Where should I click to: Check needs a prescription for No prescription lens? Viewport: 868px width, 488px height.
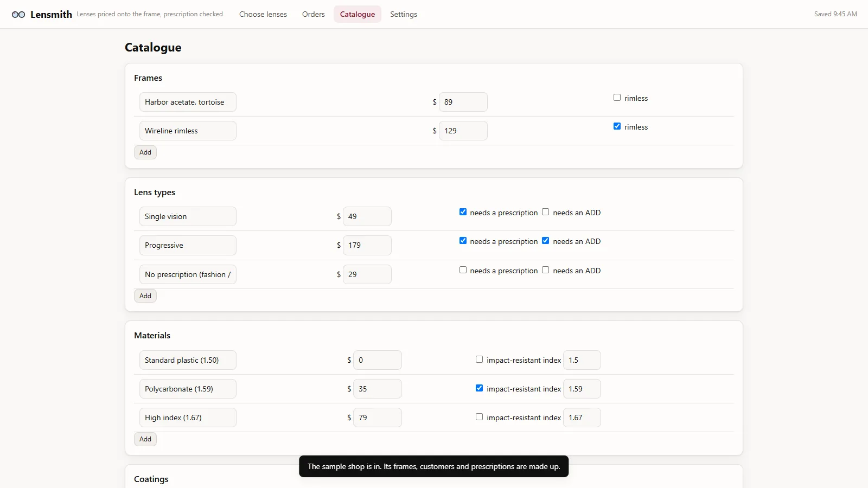pyautogui.click(x=463, y=270)
